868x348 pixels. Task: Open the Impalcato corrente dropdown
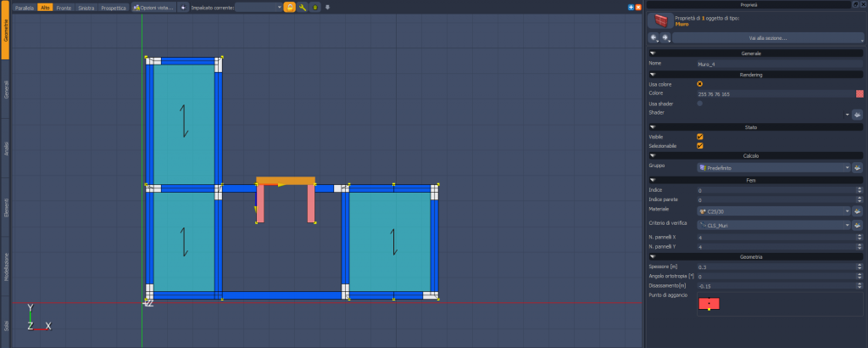[x=259, y=7]
